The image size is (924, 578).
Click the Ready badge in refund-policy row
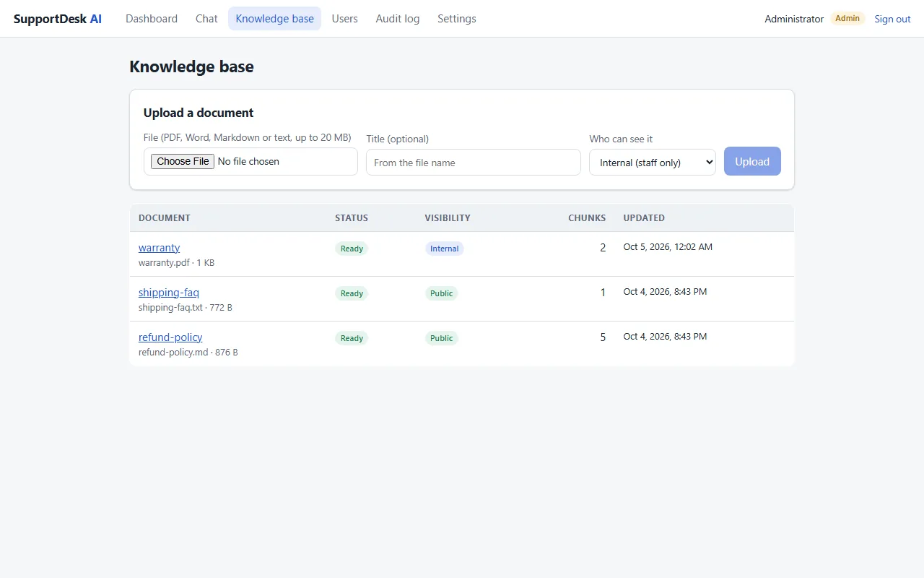click(352, 338)
